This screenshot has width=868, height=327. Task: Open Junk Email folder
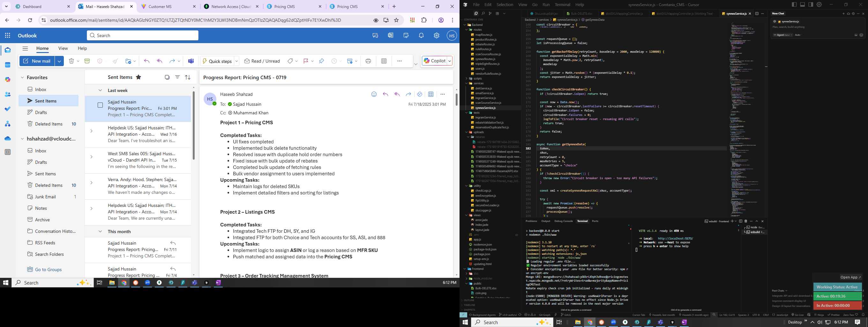pyautogui.click(x=46, y=197)
